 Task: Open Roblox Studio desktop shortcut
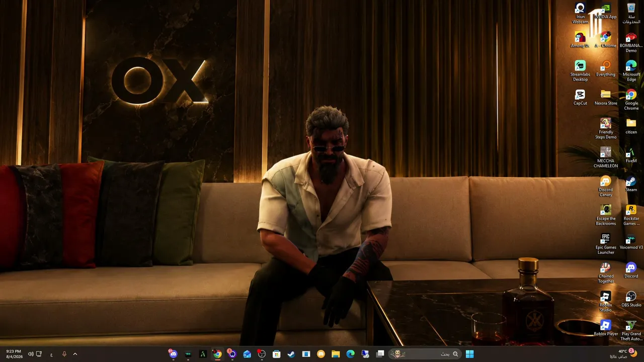pyautogui.click(x=606, y=302)
